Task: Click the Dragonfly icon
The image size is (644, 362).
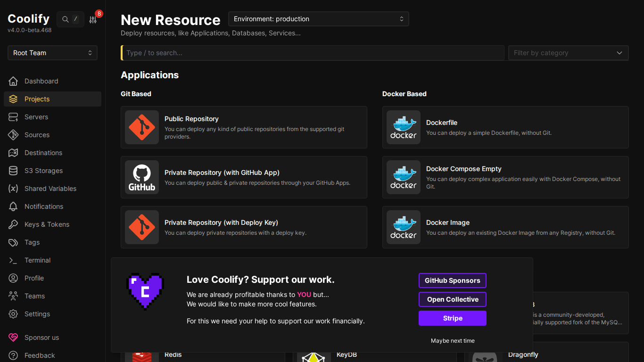Action: [x=486, y=356]
